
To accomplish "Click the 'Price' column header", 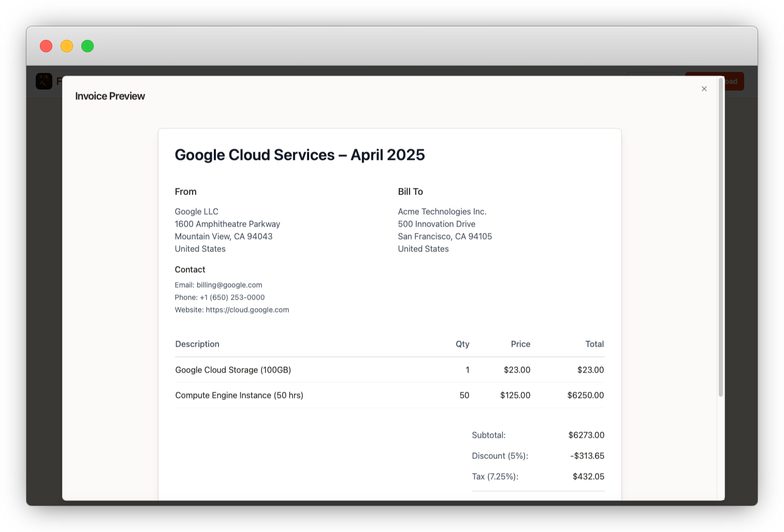I will pos(520,344).
